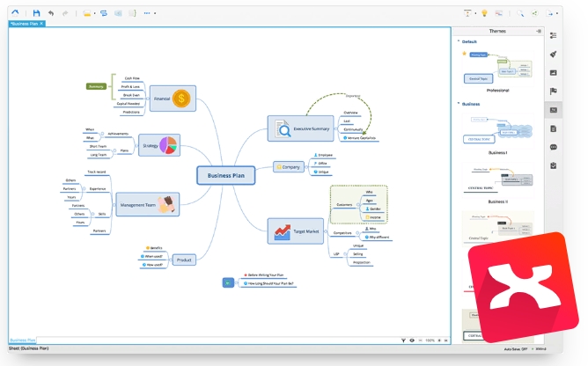Click the search magnifier icon in toolbar
588x366 pixels.
[x=519, y=13]
